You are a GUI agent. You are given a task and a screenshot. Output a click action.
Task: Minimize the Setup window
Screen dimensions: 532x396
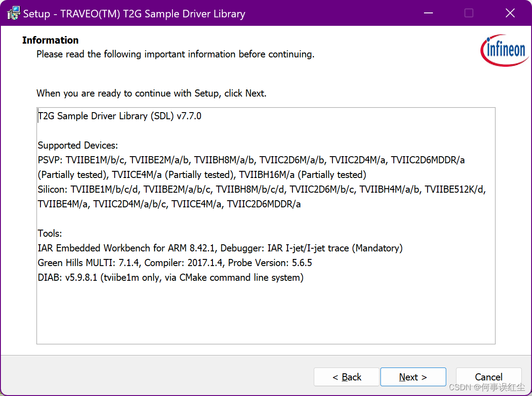click(x=428, y=13)
